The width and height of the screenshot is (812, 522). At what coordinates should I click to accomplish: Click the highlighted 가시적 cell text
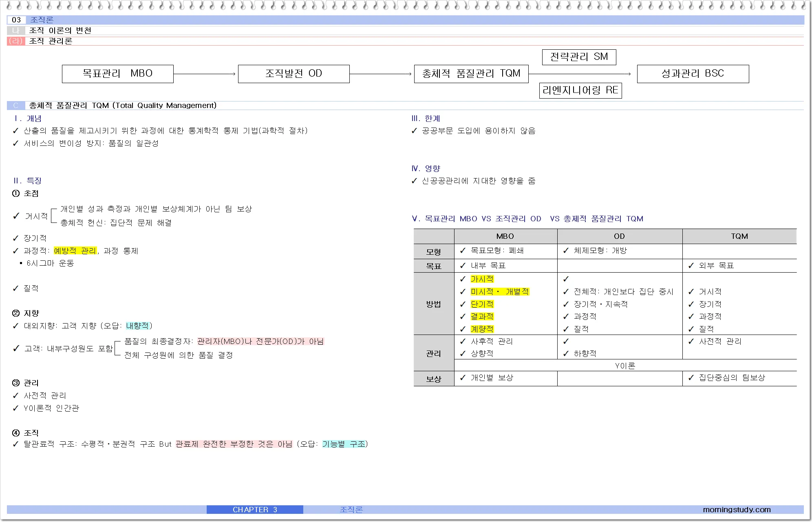click(x=482, y=279)
